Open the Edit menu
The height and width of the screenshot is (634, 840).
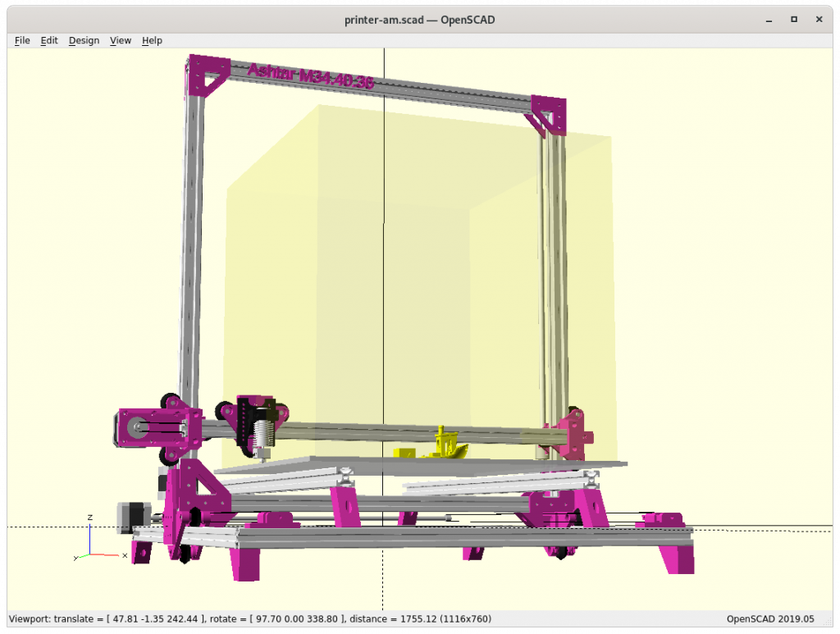[48, 40]
